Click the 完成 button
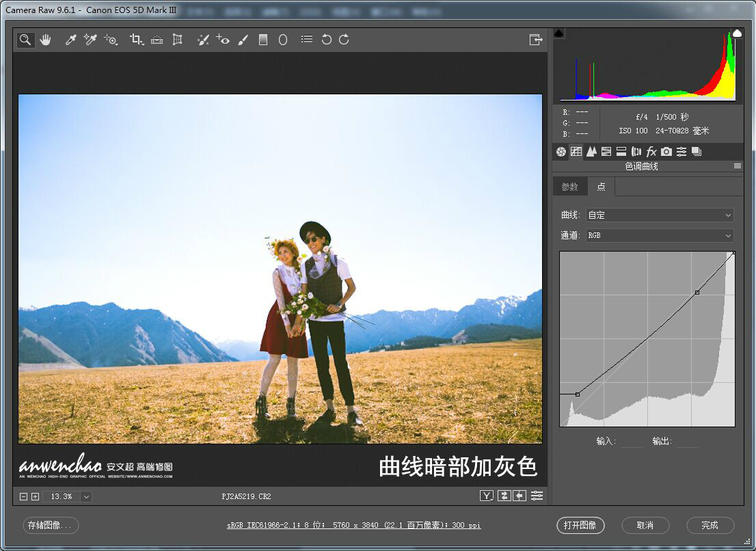 pyautogui.click(x=710, y=525)
